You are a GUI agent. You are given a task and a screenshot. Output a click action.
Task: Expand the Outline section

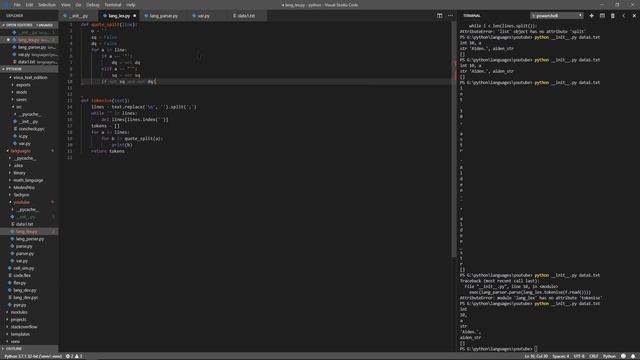[x=29, y=349]
